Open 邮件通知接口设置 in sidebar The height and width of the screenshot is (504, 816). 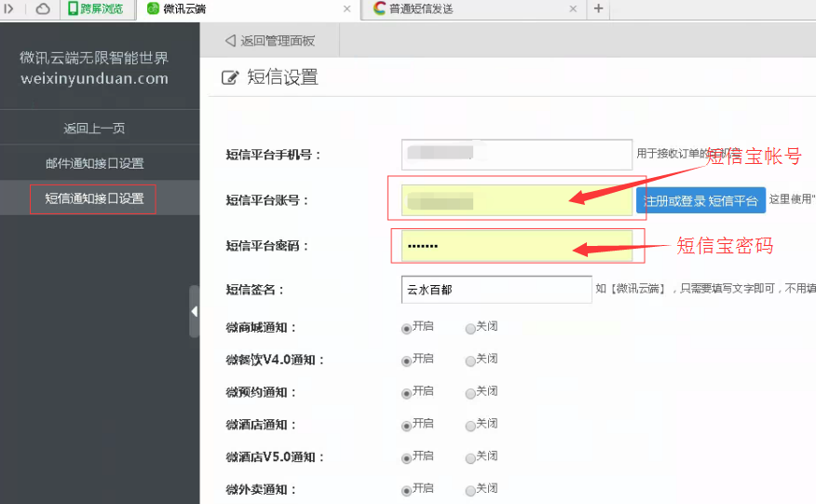coord(94,164)
